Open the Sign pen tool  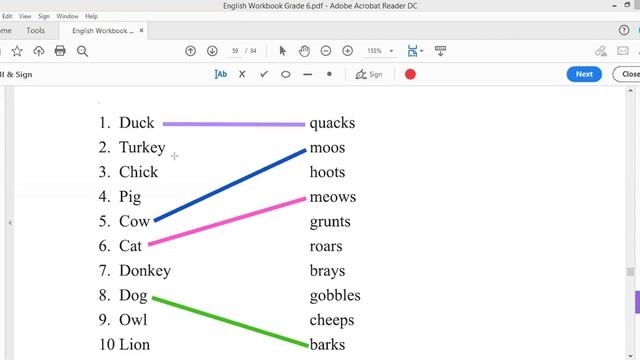[x=369, y=74]
